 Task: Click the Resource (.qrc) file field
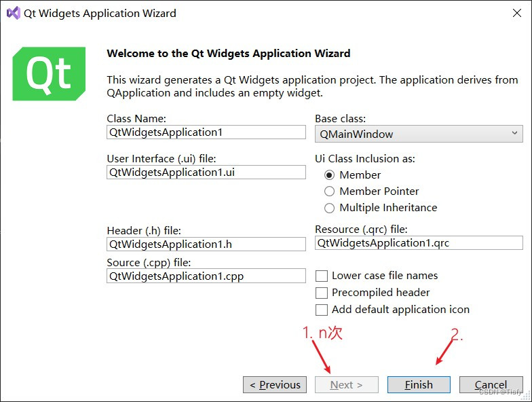[419, 243]
